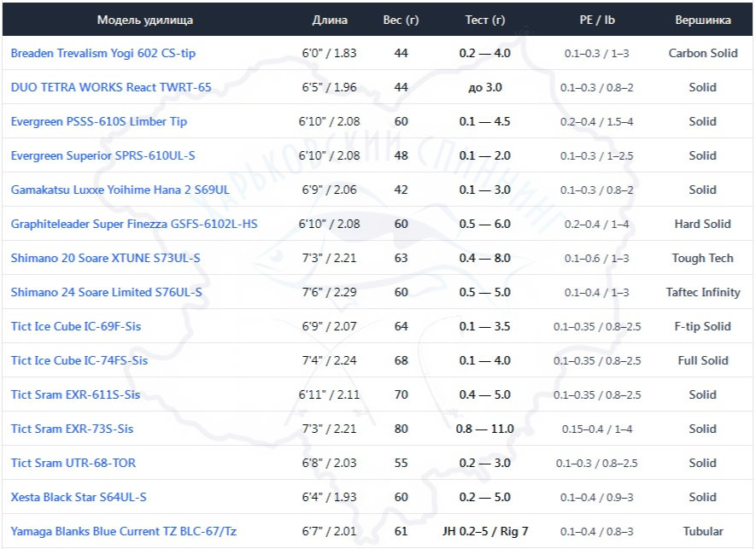Open Gamakatsu Luxxe Yoihime Hana 2 S69UL

(x=120, y=190)
